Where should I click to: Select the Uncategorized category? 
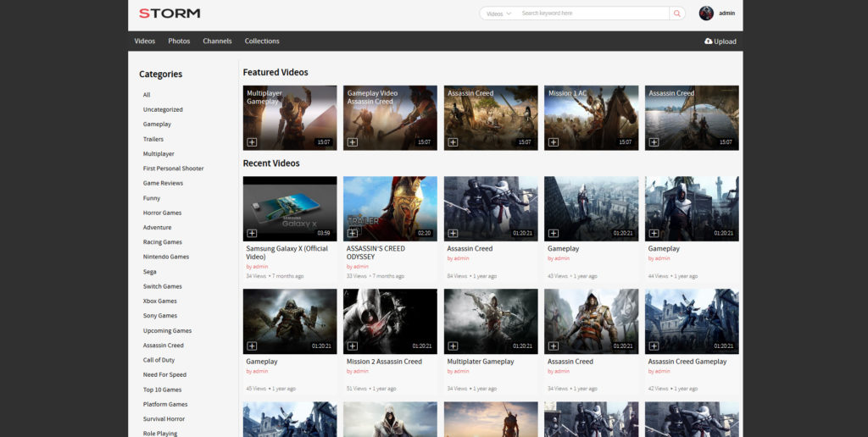(x=163, y=109)
